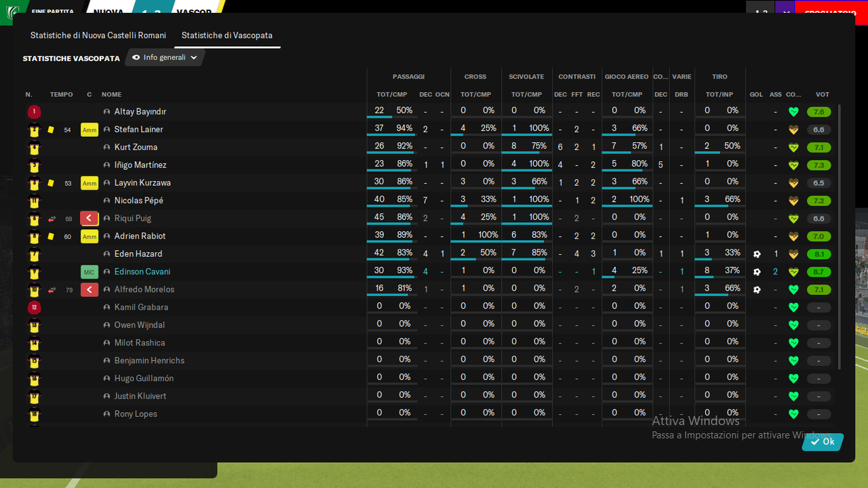
Task: Click Riqui Puig's substitution arrows icon
Action: pos(51,218)
